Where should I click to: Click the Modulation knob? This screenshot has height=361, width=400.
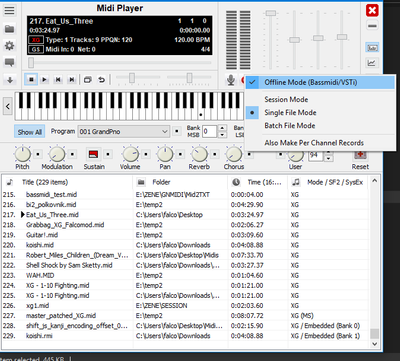57,154
